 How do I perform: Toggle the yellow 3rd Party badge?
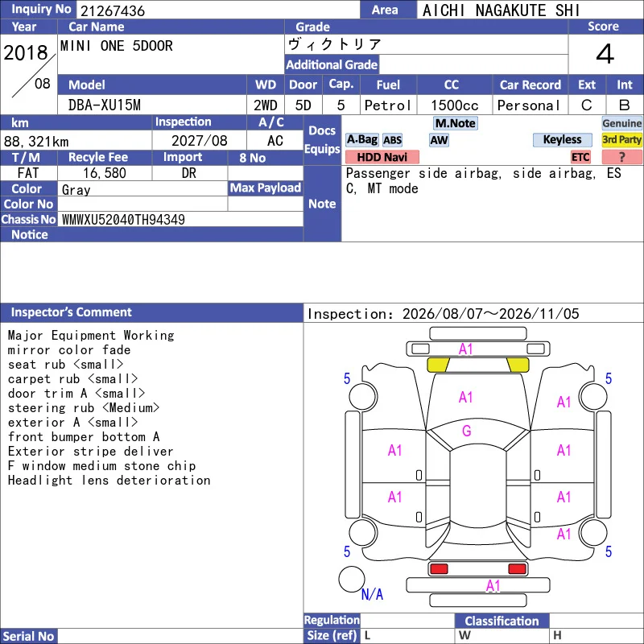tap(621, 139)
